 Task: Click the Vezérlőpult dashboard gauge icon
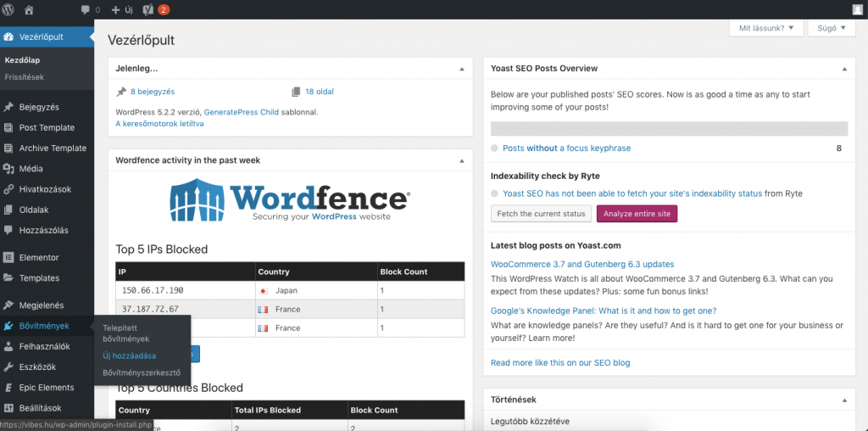click(8, 37)
